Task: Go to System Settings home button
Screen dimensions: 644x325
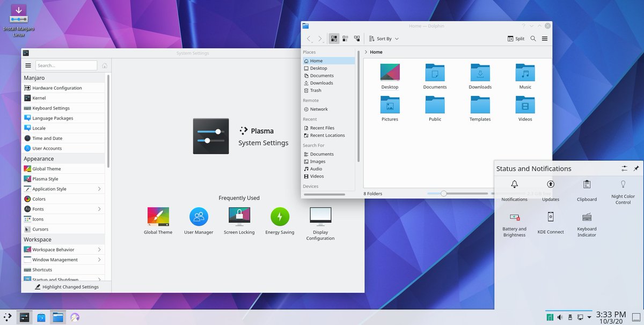Action: [x=105, y=65]
